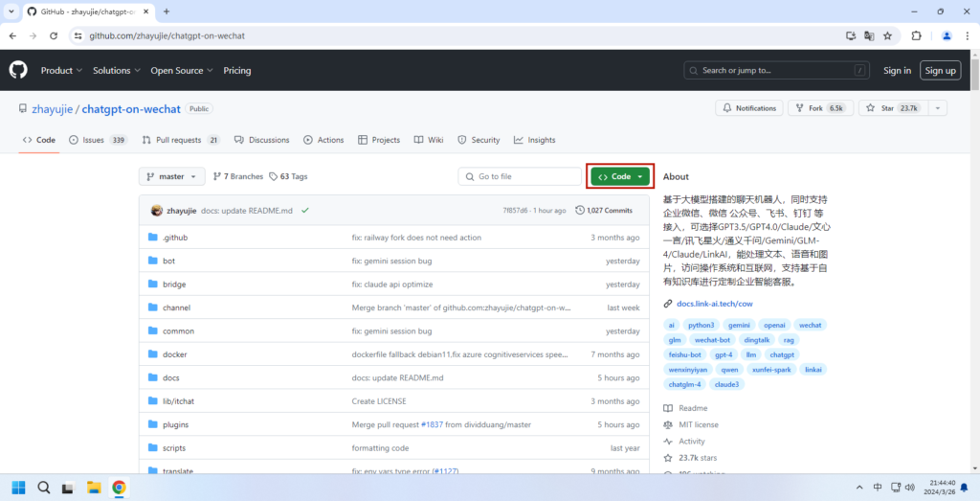Expand the Solutions menu

(117, 71)
